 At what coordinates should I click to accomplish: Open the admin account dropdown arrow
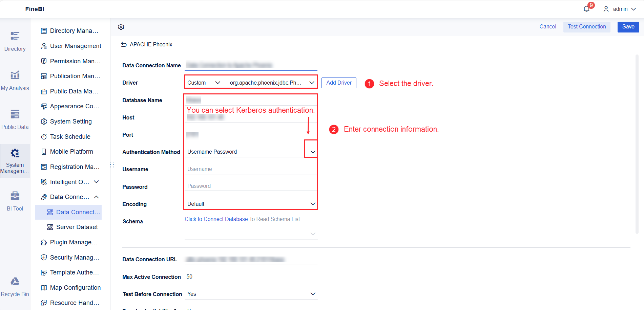(x=633, y=9)
